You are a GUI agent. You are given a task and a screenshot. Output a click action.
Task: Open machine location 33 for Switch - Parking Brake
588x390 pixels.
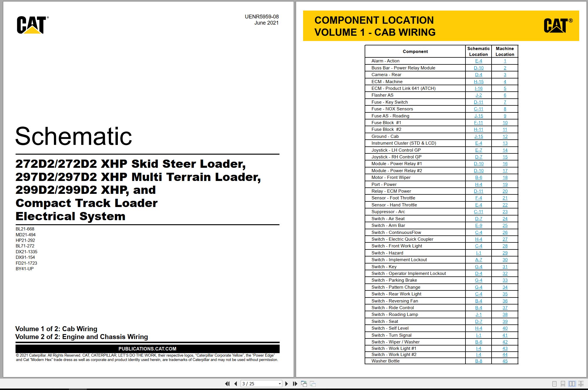[505, 280]
